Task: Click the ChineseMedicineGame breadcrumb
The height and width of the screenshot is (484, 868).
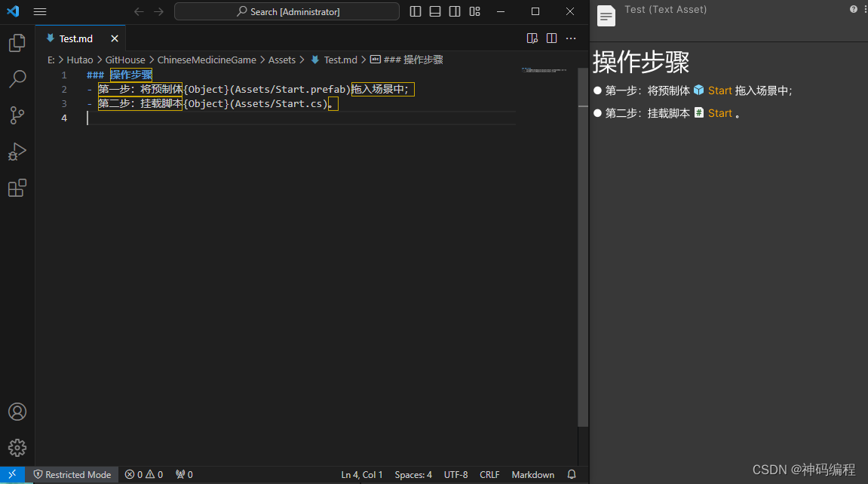Action: (207, 60)
